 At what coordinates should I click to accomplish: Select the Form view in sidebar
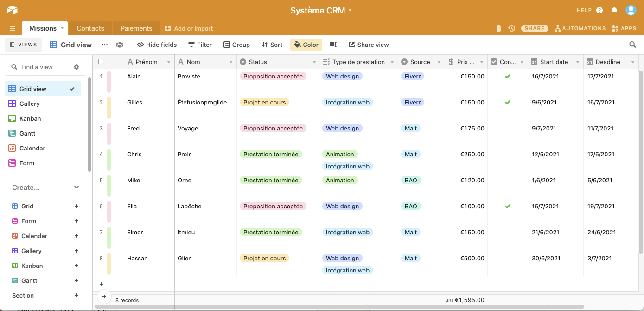tap(43, 163)
